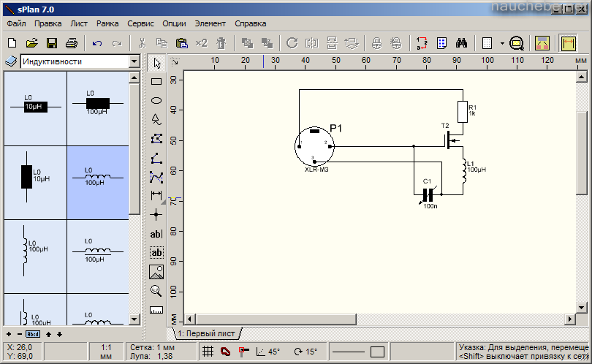Open the Индуктивности library dropdown
The height and width of the screenshot is (364, 592).
tap(134, 61)
